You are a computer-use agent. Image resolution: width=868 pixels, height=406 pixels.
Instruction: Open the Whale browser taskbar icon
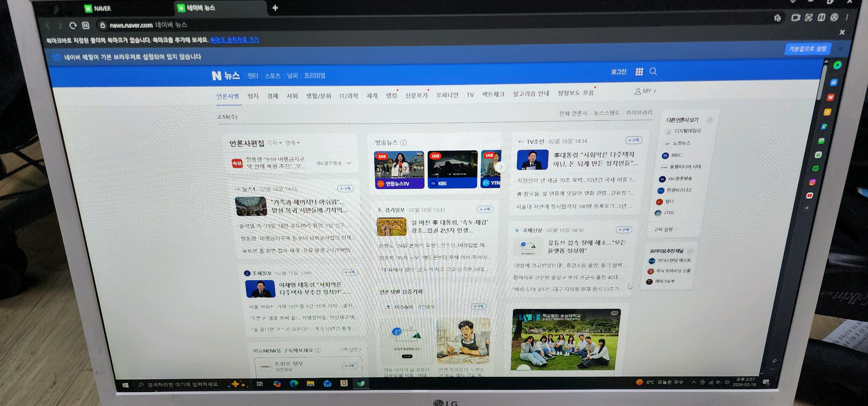point(360,383)
